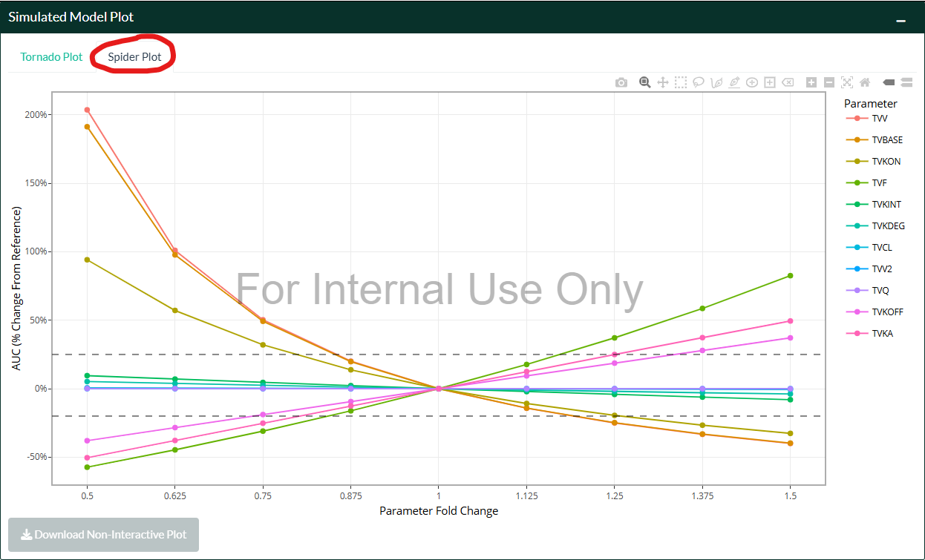Viewport: 925px width, 560px height.
Task: Activate the Pan tool
Action: [663, 82]
